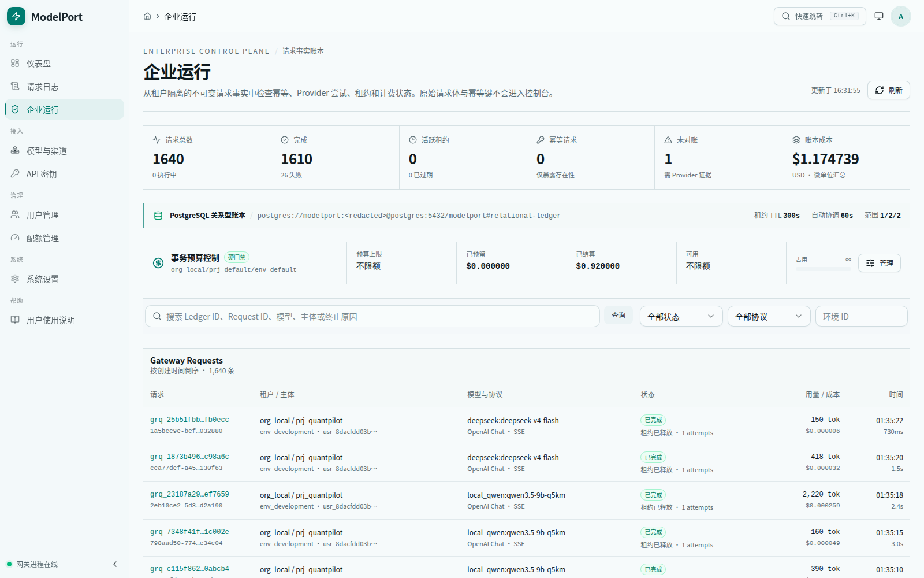Click the 刷新 refresh button
924x578 pixels.
pyautogui.click(x=888, y=90)
